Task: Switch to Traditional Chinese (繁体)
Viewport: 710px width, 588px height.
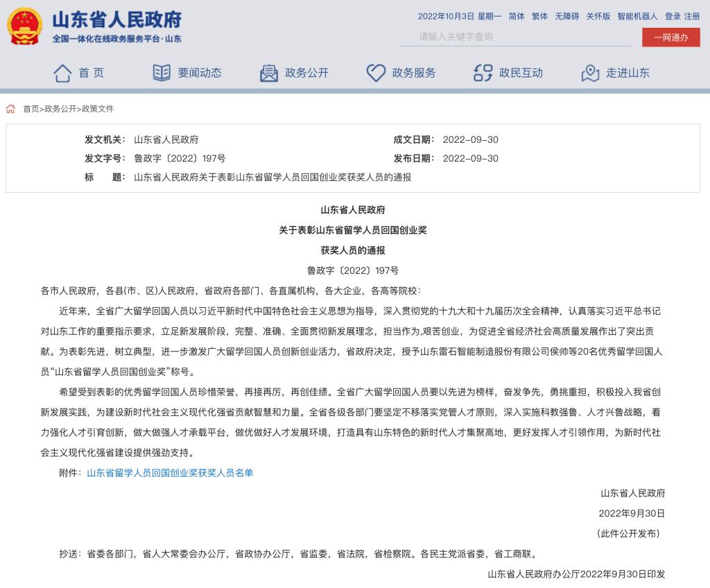Action: (x=539, y=16)
